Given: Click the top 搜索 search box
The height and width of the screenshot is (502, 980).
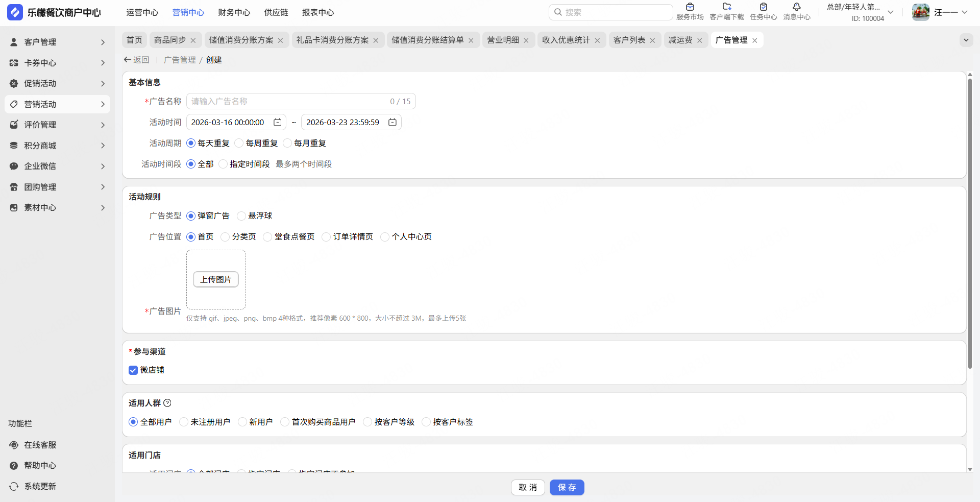Looking at the screenshot, I should 610,12.
